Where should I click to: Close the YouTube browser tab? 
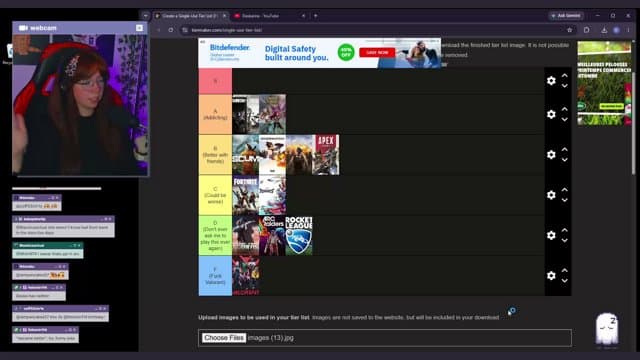(x=303, y=16)
